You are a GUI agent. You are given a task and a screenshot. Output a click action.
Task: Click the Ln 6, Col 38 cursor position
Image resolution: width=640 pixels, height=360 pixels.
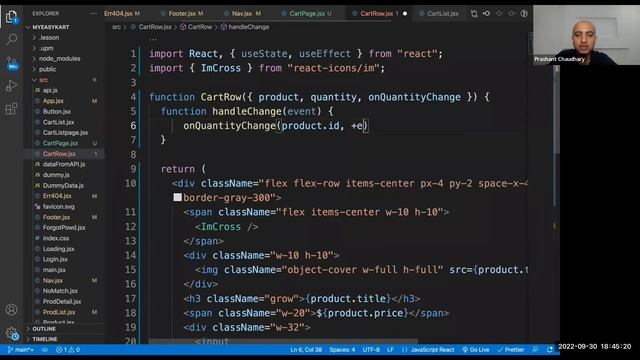306,350
